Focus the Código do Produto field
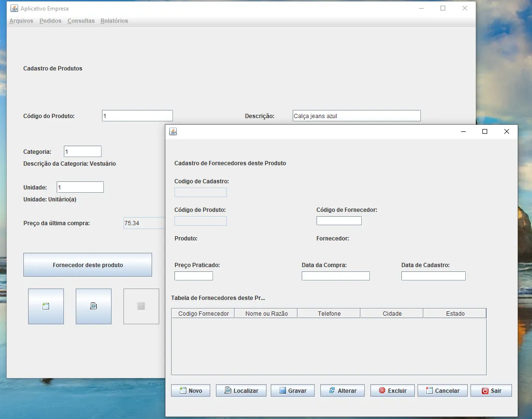 (137, 116)
